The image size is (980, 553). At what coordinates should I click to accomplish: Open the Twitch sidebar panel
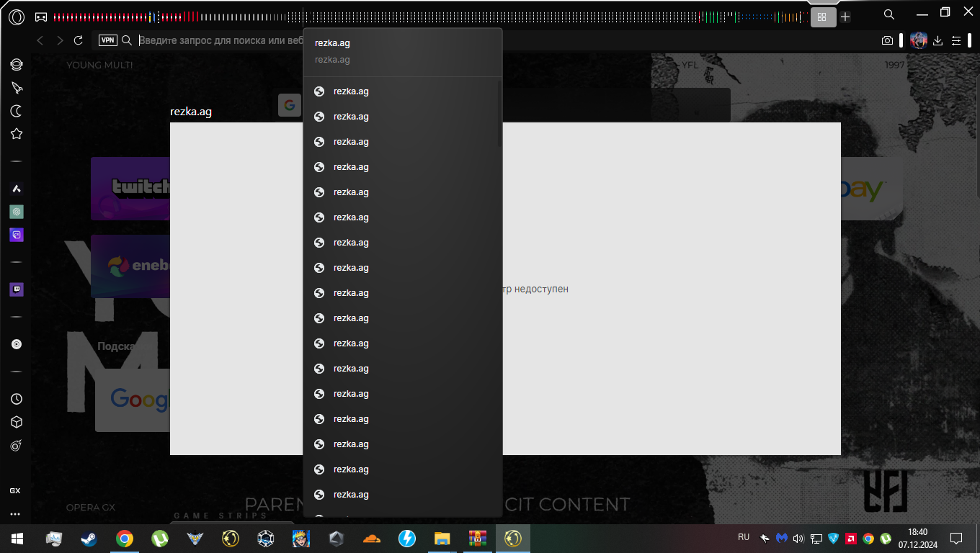tap(16, 289)
